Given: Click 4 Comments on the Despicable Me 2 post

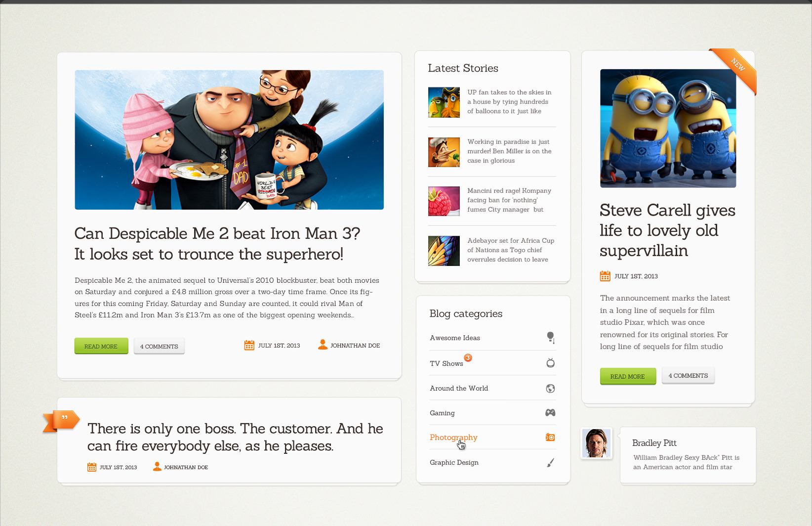Looking at the screenshot, I should point(159,346).
